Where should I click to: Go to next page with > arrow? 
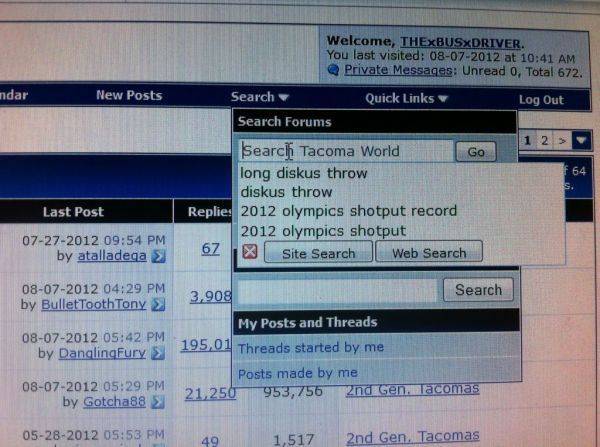pos(562,141)
